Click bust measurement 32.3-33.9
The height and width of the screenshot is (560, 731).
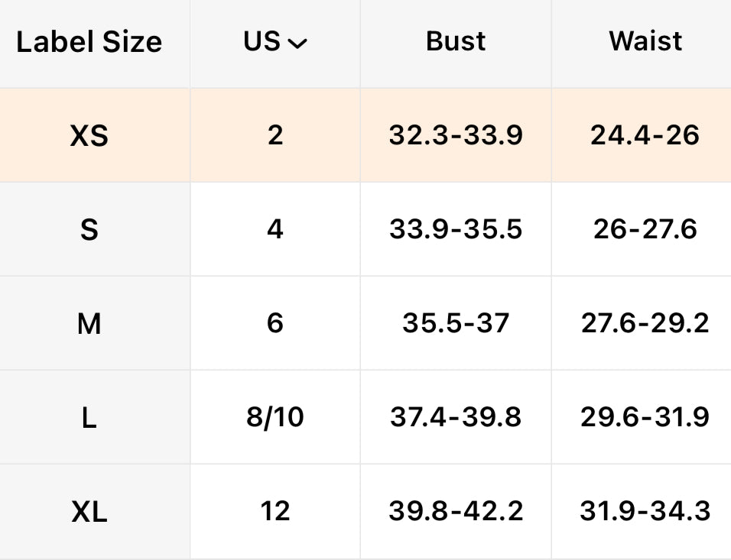coord(456,135)
